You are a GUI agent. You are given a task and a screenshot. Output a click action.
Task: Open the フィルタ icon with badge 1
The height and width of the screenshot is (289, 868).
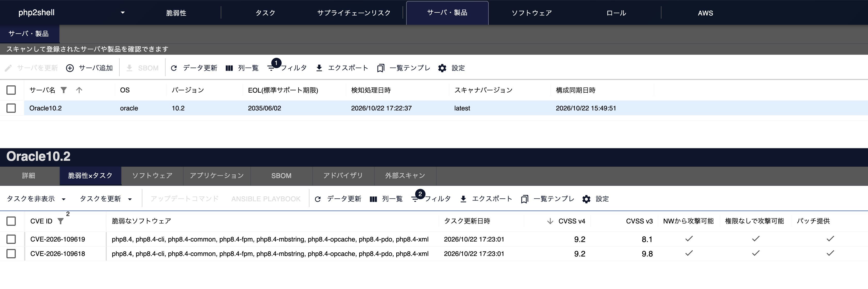[x=271, y=68]
